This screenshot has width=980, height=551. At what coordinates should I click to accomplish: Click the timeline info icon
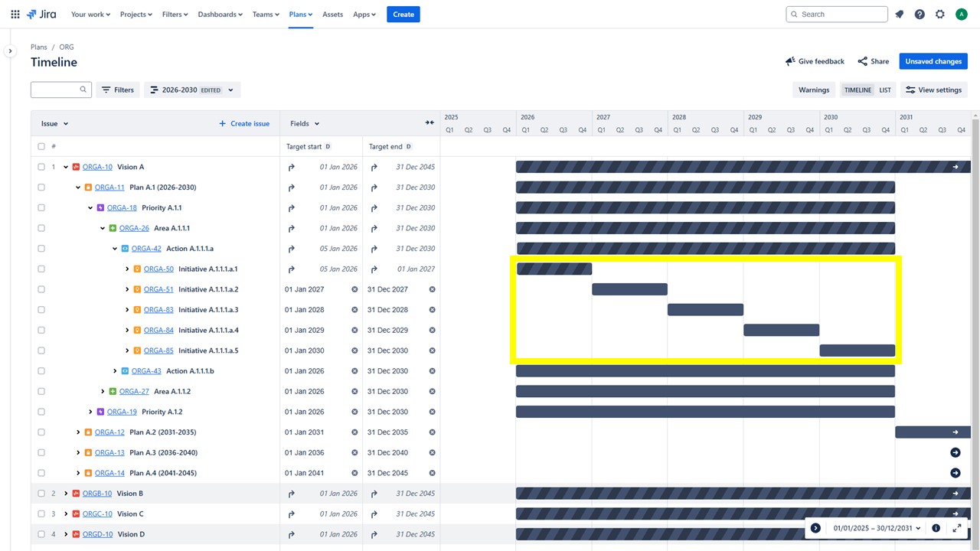point(936,528)
